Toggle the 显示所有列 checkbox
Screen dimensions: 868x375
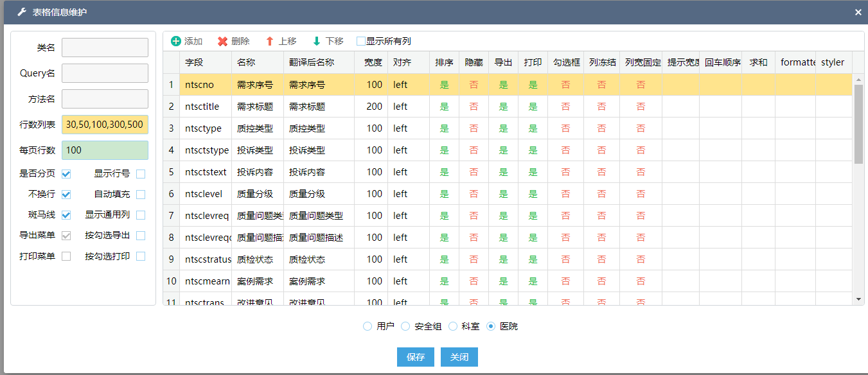361,41
